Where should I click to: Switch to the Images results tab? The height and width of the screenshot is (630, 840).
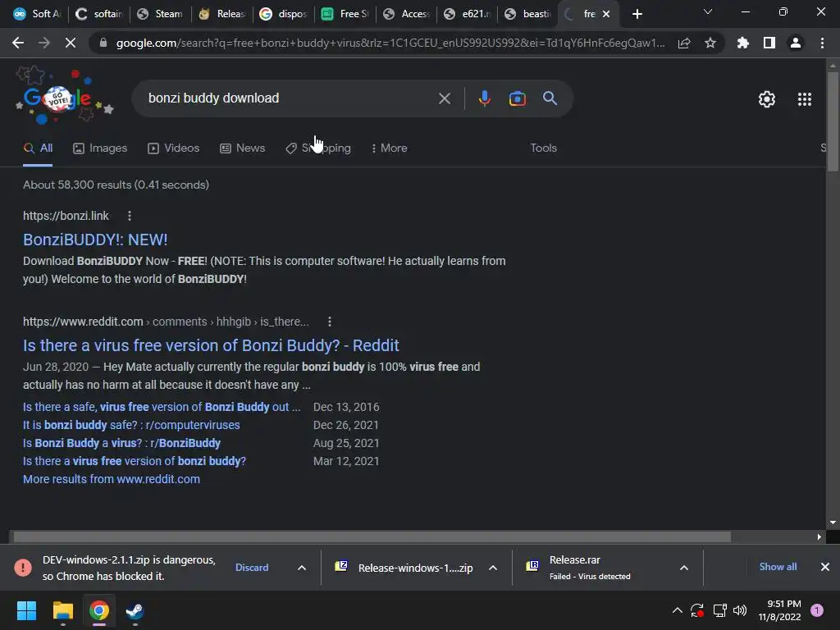coord(100,148)
